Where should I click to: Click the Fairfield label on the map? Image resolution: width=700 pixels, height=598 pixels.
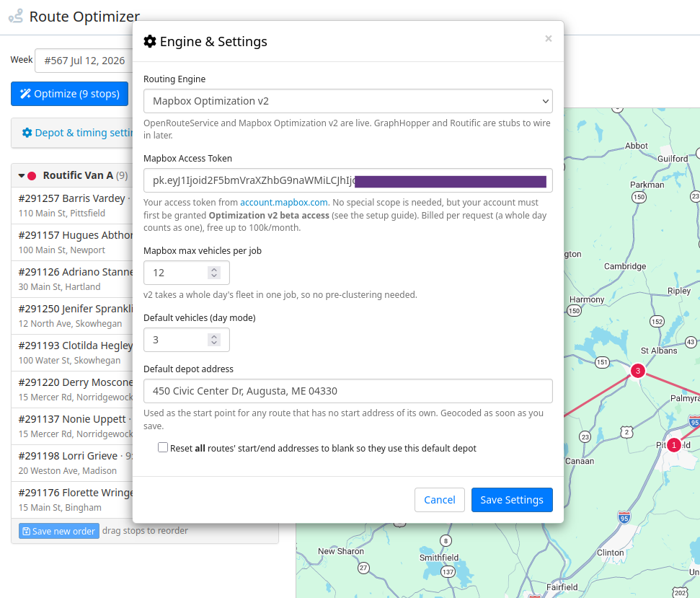[562, 587]
